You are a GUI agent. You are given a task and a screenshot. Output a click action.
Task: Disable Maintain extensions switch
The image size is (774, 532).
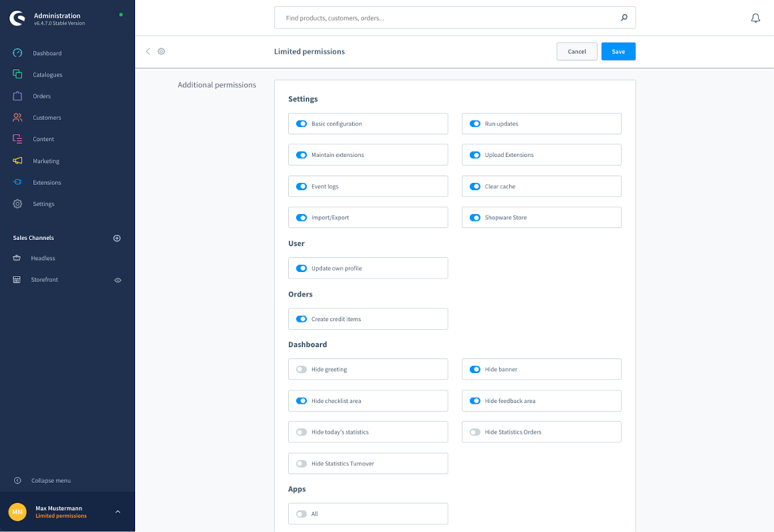(301, 155)
